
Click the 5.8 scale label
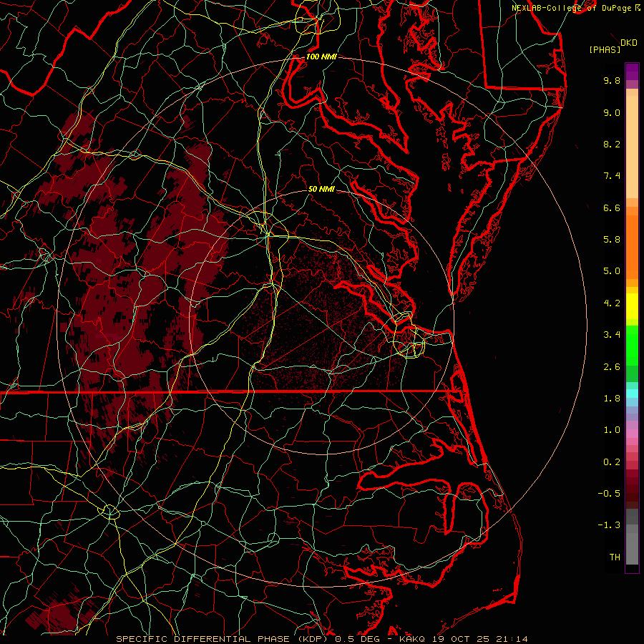(612, 240)
